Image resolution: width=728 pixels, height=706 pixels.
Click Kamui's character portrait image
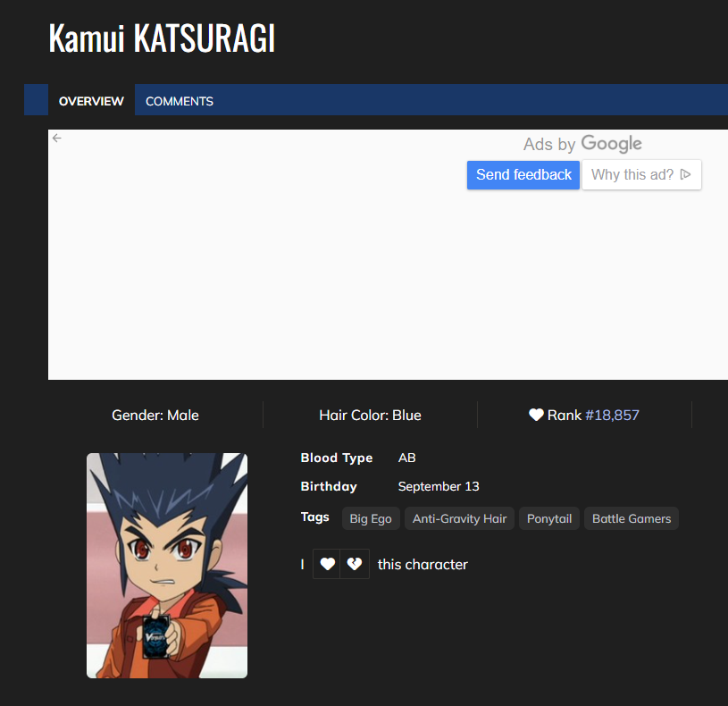(x=167, y=565)
